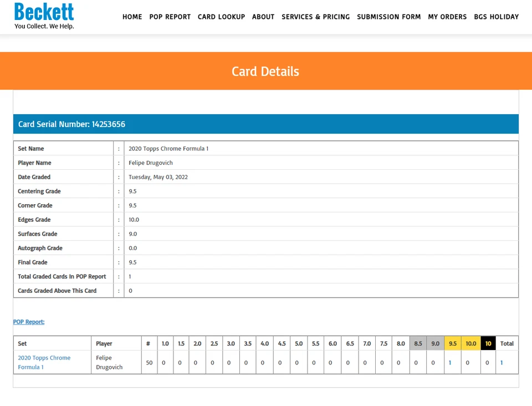Go to CARD LOOKUP page
The height and width of the screenshot is (406, 532).
pyautogui.click(x=221, y=17)
